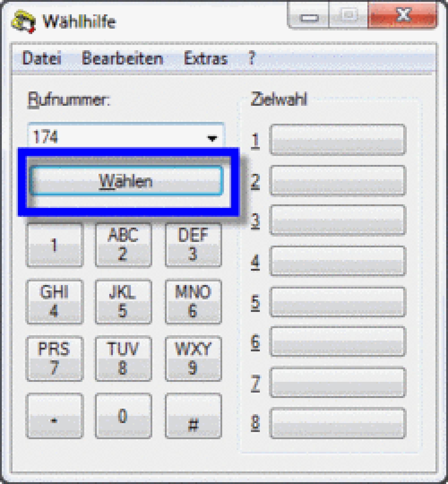Open the Datei menu
The height and width of the screenshot is (484, 448).
41,58
